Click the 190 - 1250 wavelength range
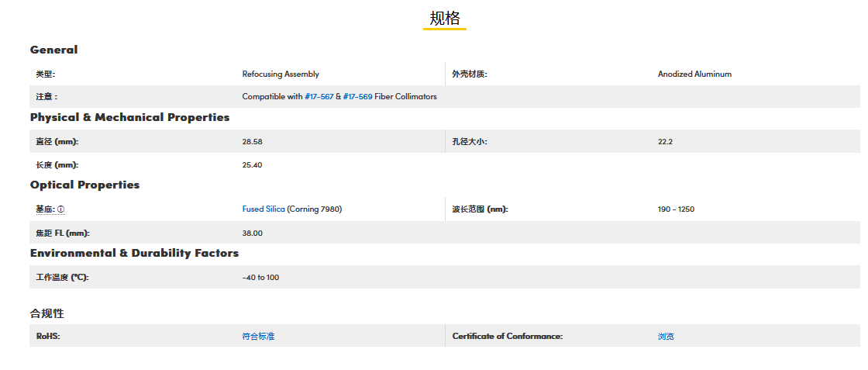Viewport: 868px width, 370px height. (676, 209)
